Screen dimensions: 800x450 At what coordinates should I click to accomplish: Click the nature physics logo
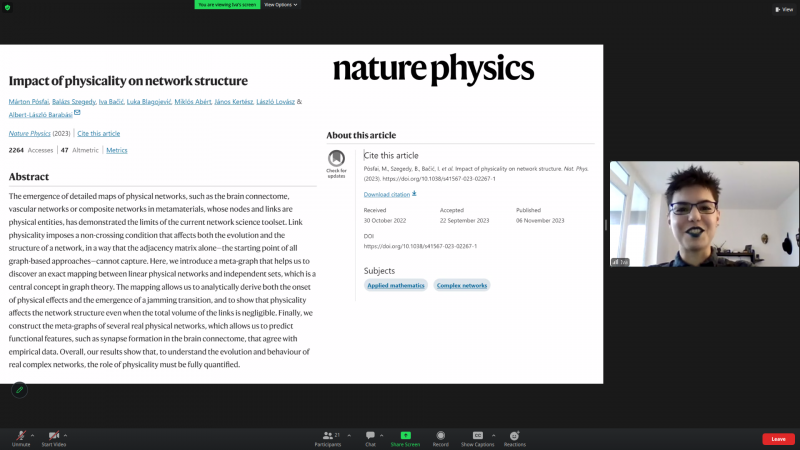click(433, 69)
